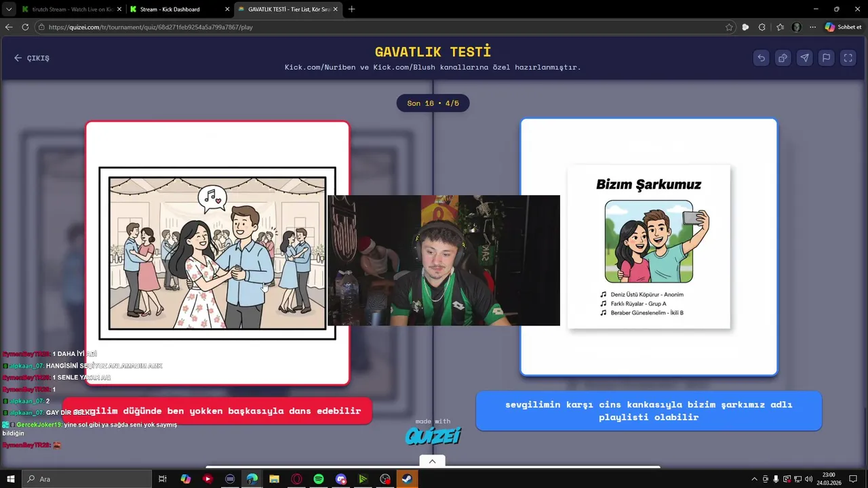Go back with the browser back arrow
Screen dimensions: 868x488
[x=9, y=27]
